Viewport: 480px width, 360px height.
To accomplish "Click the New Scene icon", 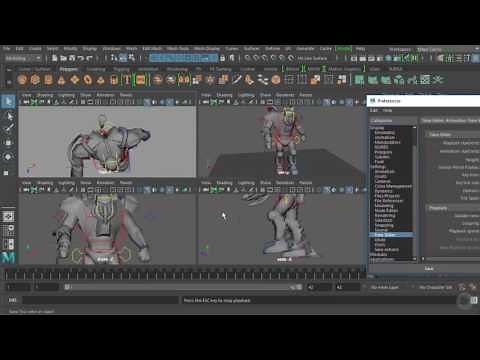I will (x=55, y=58).
